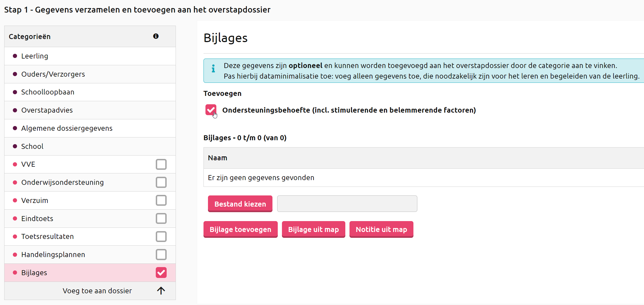The width and height of the screenshot is (644, 305).
Task: Click the upload arrow icon next to Voeg toe aan dossier
Action: (x=161, y=291)
